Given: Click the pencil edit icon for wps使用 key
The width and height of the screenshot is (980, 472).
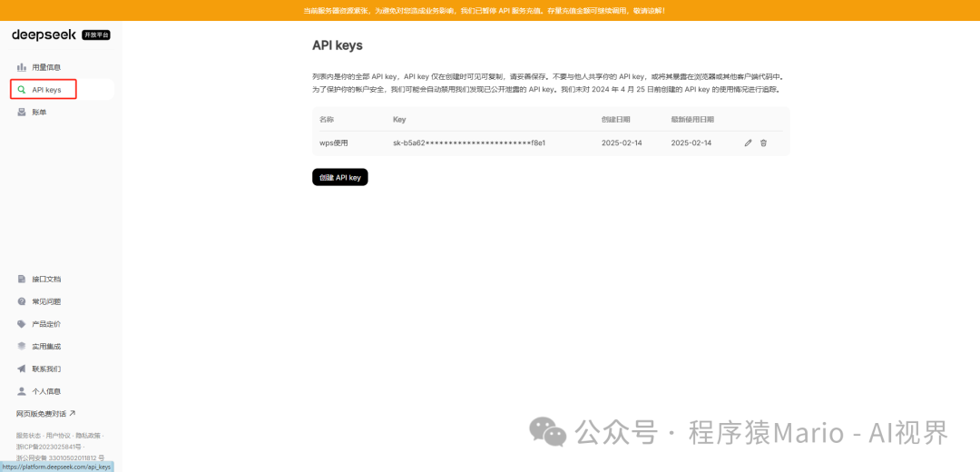Looking at the screenshot, I should (x=748, y=143).
